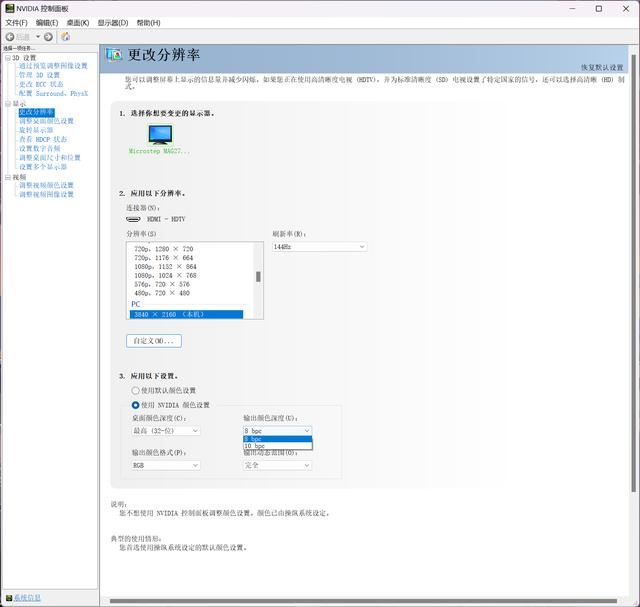Click the NVIDIA logo in title bar

[9, 8]
